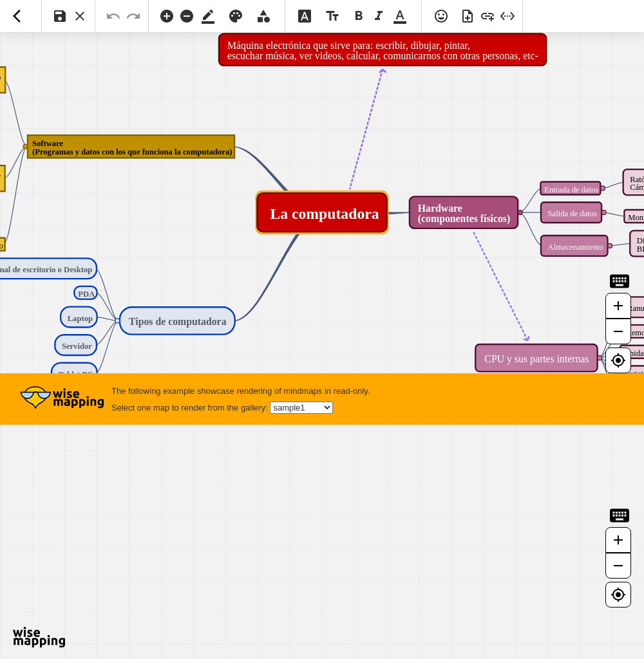
Task: Open the font size tool
Action: (x=332, y=16)
